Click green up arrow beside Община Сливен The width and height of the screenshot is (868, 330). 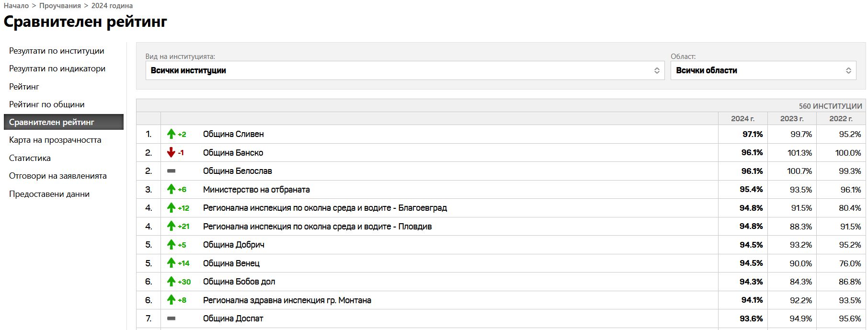click(x=171, y=134)
